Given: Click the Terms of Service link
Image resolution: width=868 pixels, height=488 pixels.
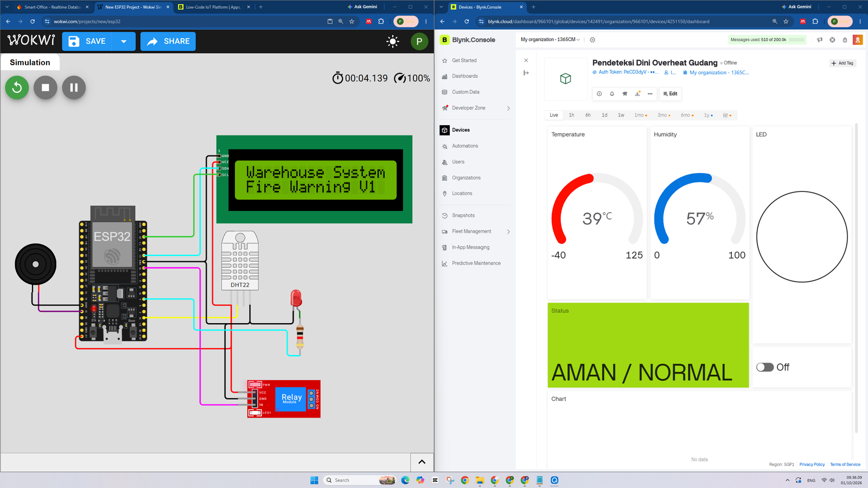Looking at the screenshot, I should (x=845, y=464).
